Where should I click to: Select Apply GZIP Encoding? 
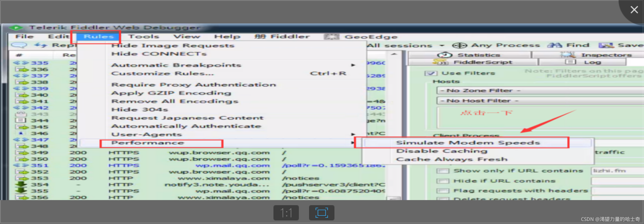pos(171,93)
